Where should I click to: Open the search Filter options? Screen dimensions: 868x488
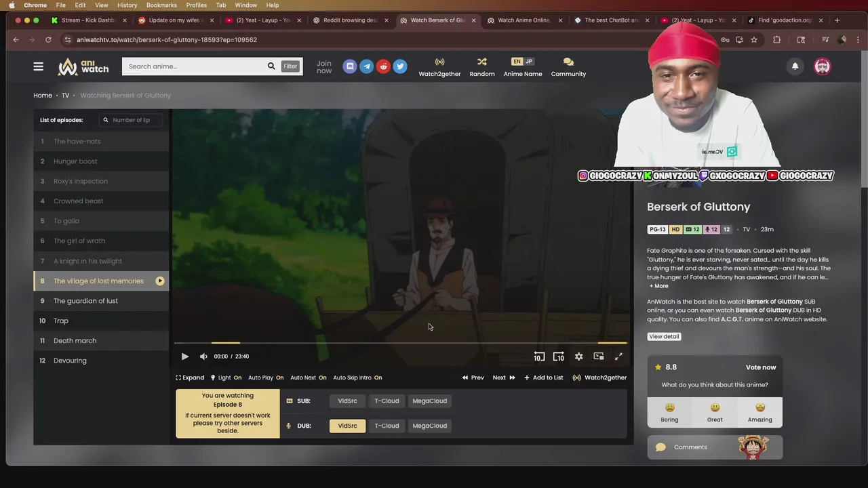click(290, 66)
